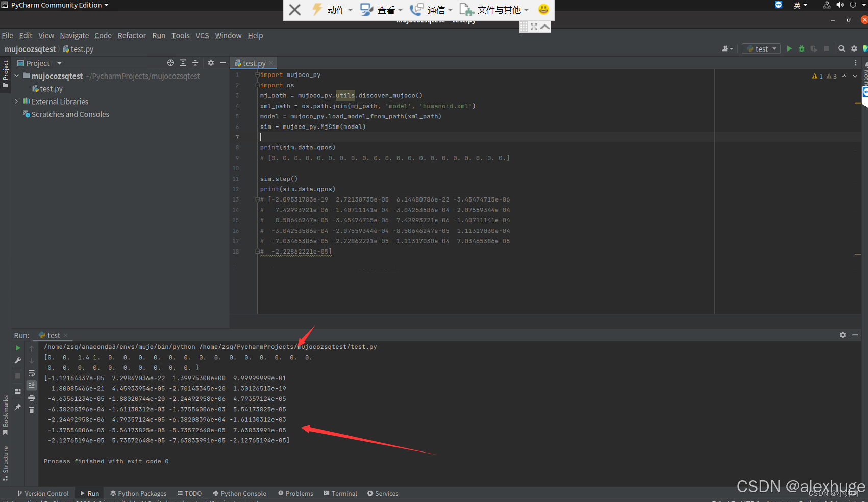Rerun test using Run panel green arrow
This screenshot has width=868, height=502.
click(x=18, y=348)
